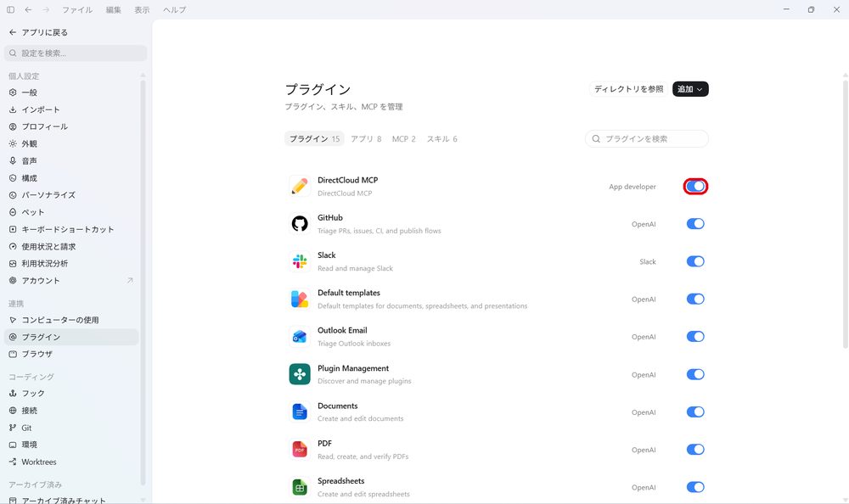Viewport: 849px width, 504px height.
Task: Click the ディレクトリを参照 button
Action: pyautogui.click(x=628, y=89)
